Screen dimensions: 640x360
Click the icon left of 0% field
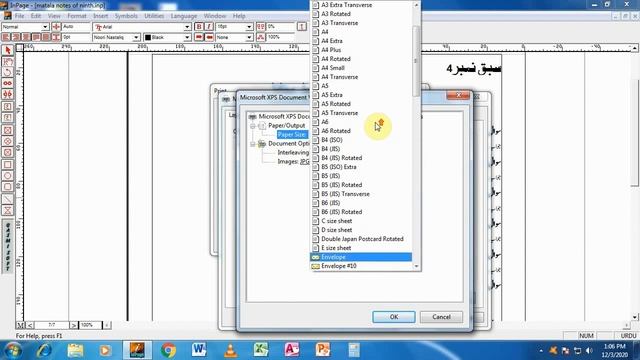(x=261, y=27)
